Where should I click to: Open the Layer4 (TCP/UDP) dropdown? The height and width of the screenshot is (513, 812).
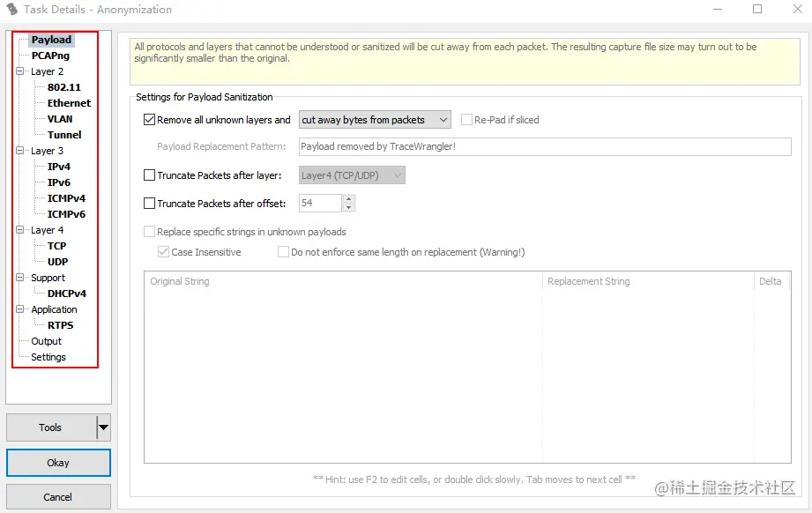click(352, 175)
